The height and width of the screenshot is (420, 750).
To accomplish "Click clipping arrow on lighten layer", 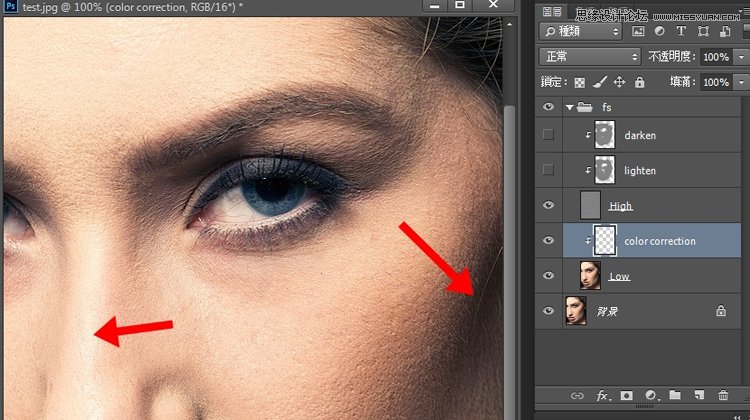I will click(x=588, y=170).
